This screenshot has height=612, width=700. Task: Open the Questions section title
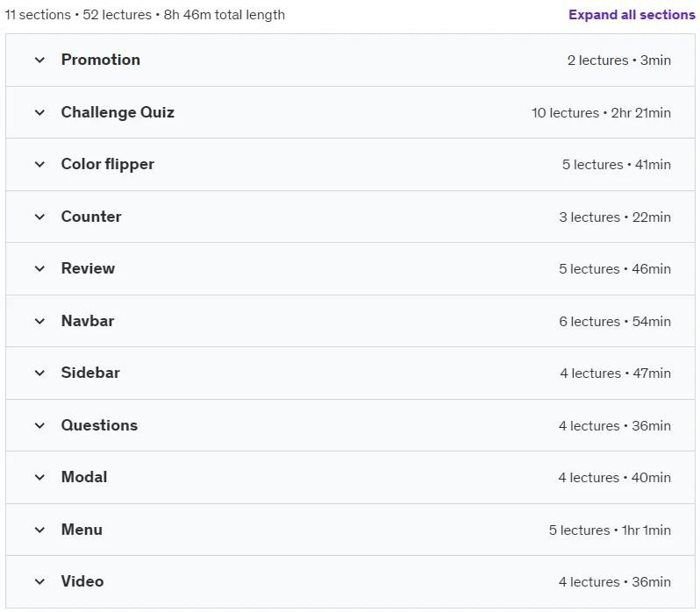[99, 425]
